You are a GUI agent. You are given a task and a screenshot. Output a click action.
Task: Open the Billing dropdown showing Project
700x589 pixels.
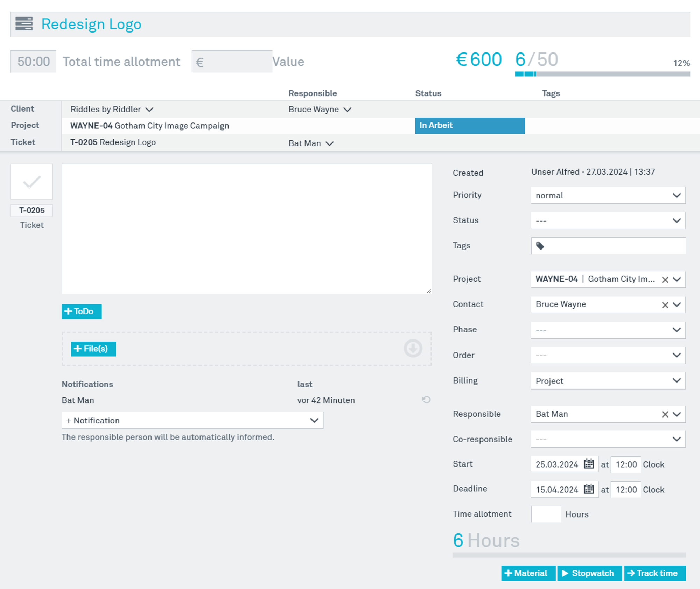(x=608, y=381)
